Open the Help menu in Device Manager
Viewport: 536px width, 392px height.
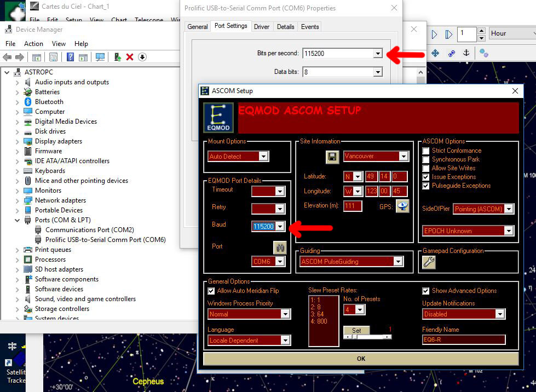[81, 44]
